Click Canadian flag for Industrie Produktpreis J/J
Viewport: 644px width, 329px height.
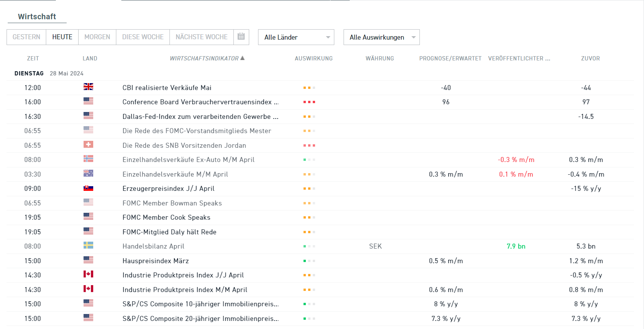tap(88, 274)
